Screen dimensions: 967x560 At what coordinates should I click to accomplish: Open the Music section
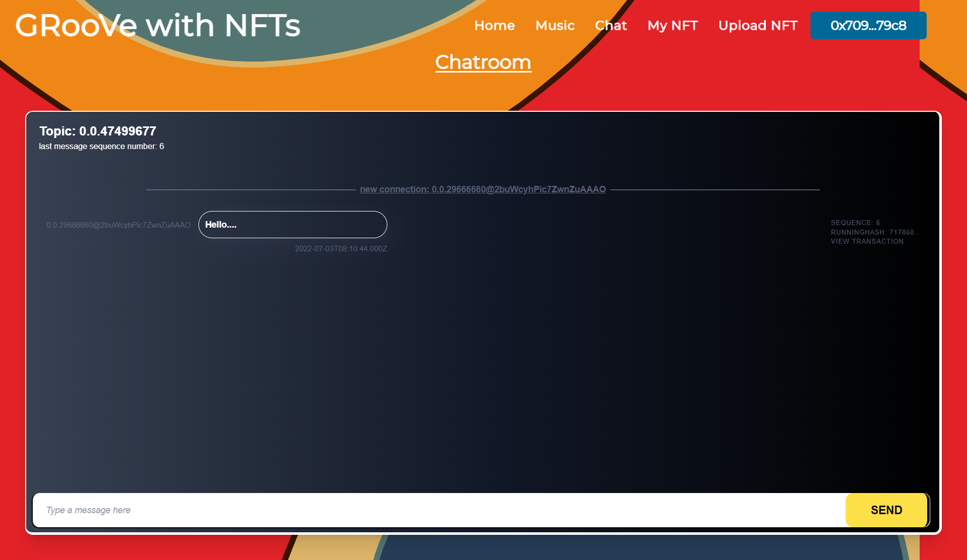pos(555,25)
